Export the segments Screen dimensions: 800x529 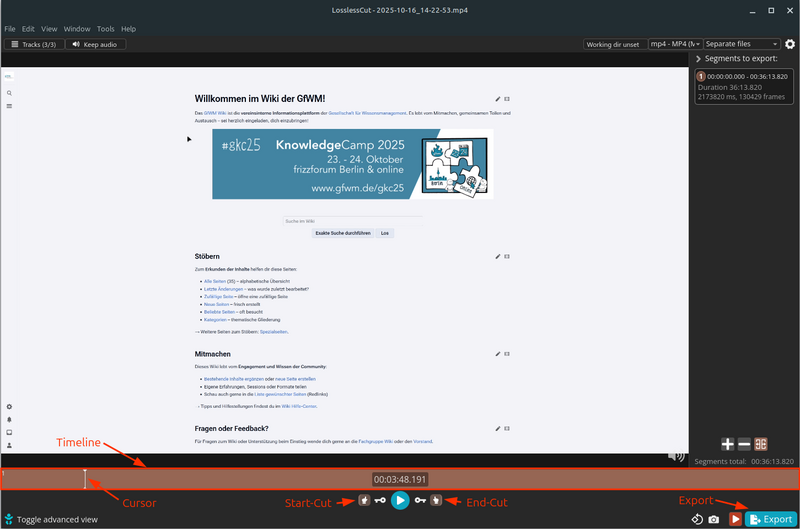(x=771, y=519)
